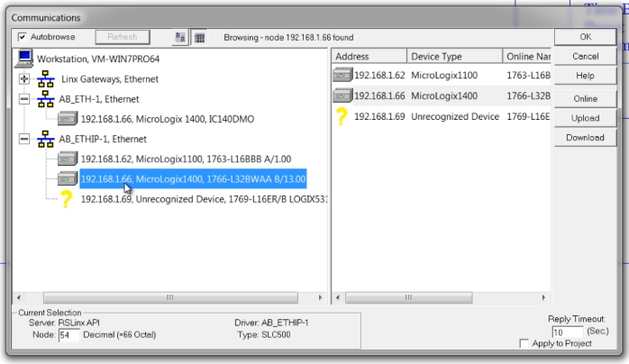Viewport: 629px width, 364px height.
Task: Click PLC icon of IC140DMO device
Action: (68, 119)
